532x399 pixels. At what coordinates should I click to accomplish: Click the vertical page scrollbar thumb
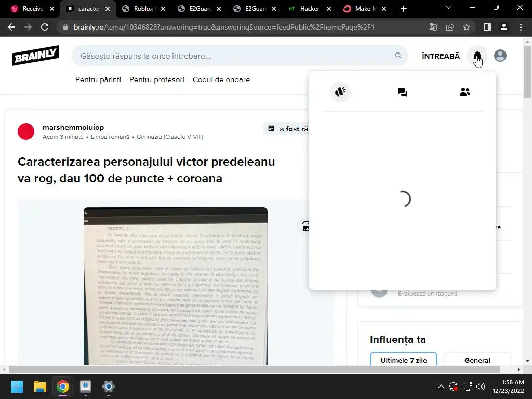point(527,72)
